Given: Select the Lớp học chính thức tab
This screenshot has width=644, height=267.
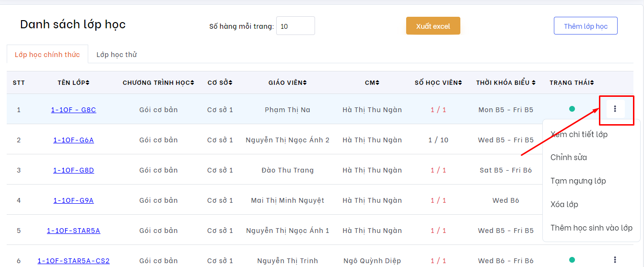Looking at the screenshot, I should pos(47,55).
